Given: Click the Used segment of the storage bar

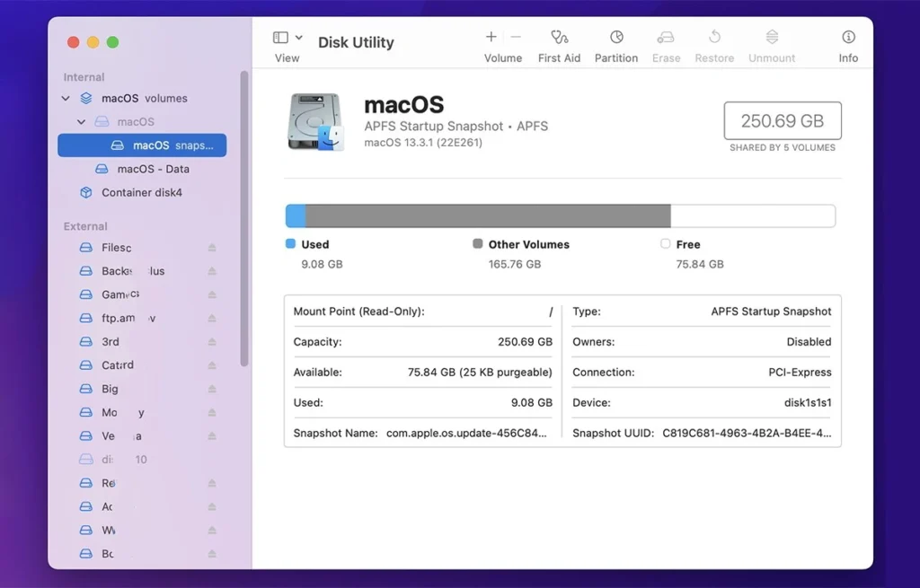Looking at the screenshot, I should coord(296,215).
